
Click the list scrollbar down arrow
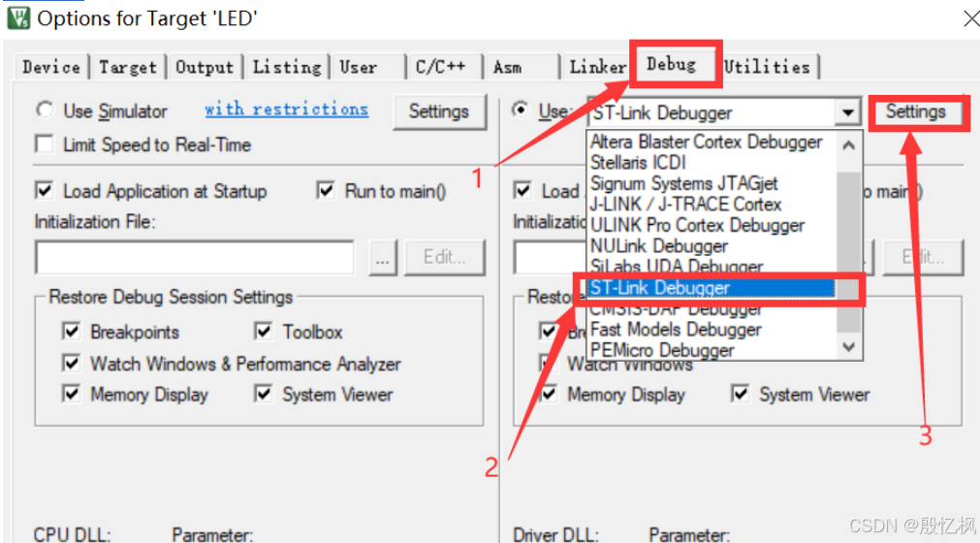pos(848,347)
